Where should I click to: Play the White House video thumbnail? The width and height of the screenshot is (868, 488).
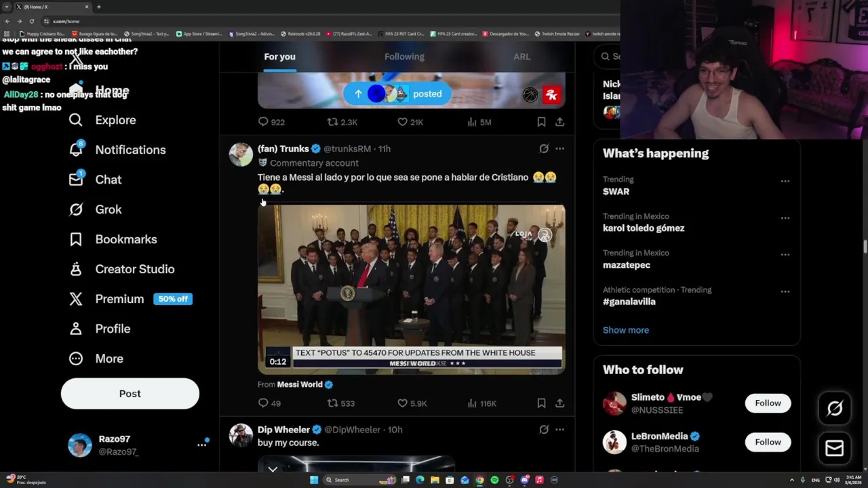411,289
